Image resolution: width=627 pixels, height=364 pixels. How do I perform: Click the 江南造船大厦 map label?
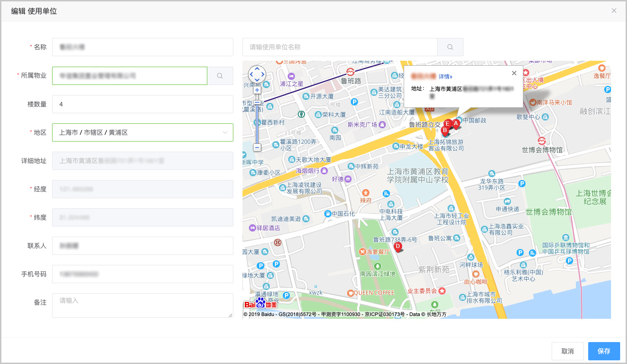[x=397, y=112]
